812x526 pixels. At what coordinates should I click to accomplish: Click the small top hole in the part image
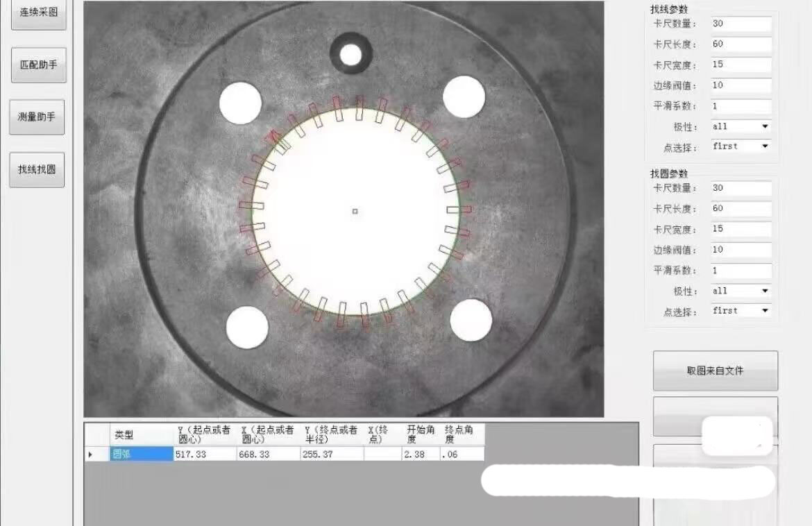(x=350, y=54)
